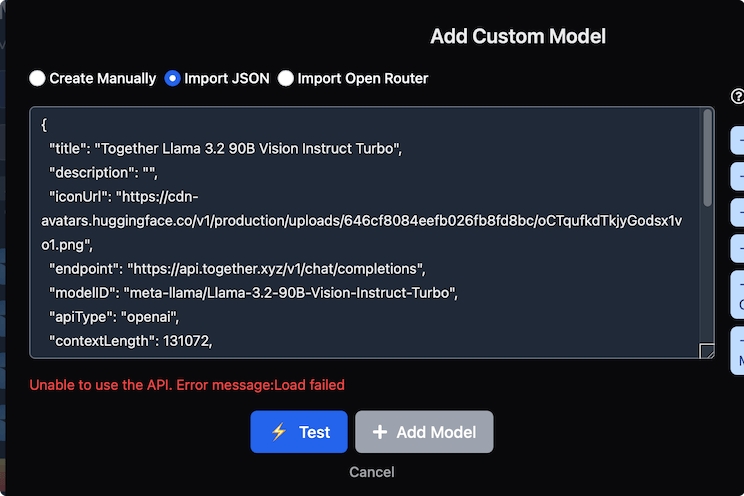Click the second light-blue preset button at right
Screen dimensions: 744x496
(x=737, y=177)
